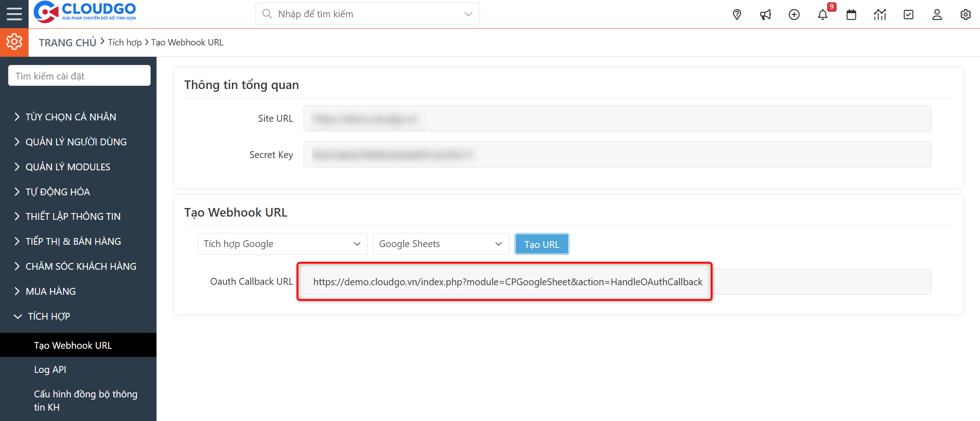Go to TRANG CHỦ via breadcrumb
Image resolution: width=980 pixels, height=421 pixels.
pos(67,42)
